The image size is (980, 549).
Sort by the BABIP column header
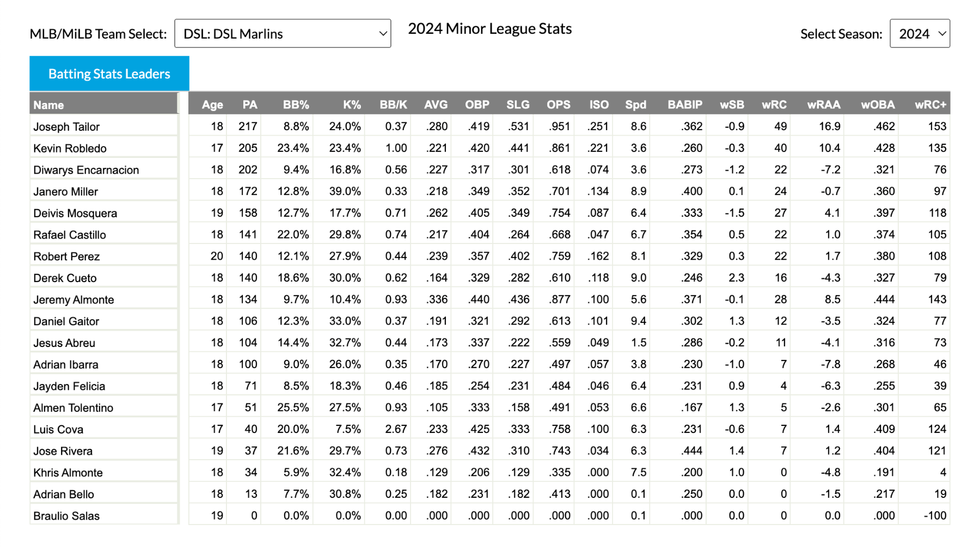coord(685,105)
